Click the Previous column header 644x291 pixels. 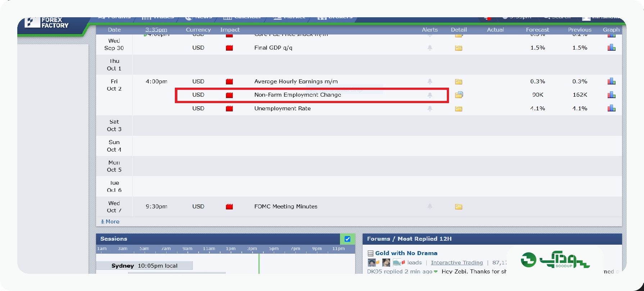point(580,29)
